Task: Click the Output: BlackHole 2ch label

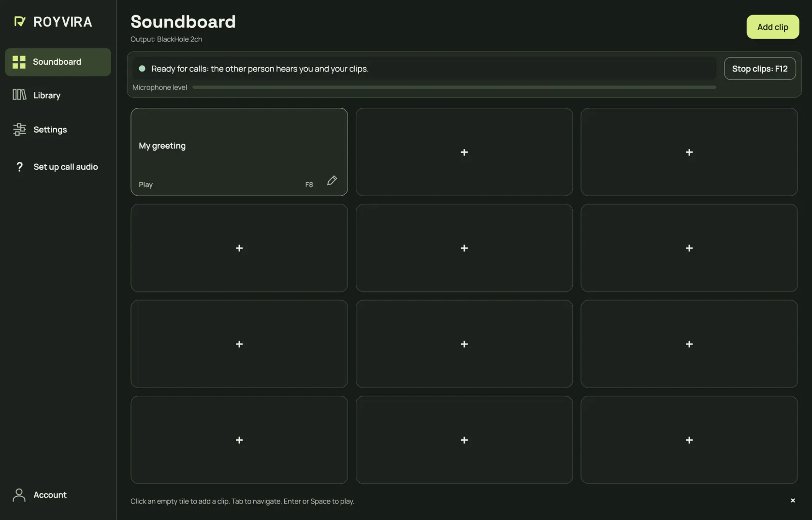Action: (166, 39)
